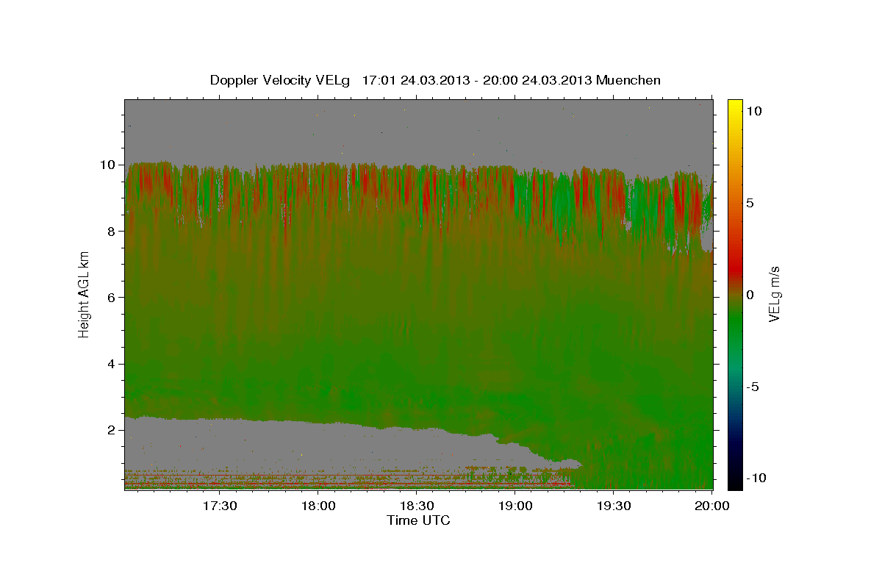Select the 18:00 time tick label
The width and height of the screenshot is (882, 588).
click(x=318, y=506)
